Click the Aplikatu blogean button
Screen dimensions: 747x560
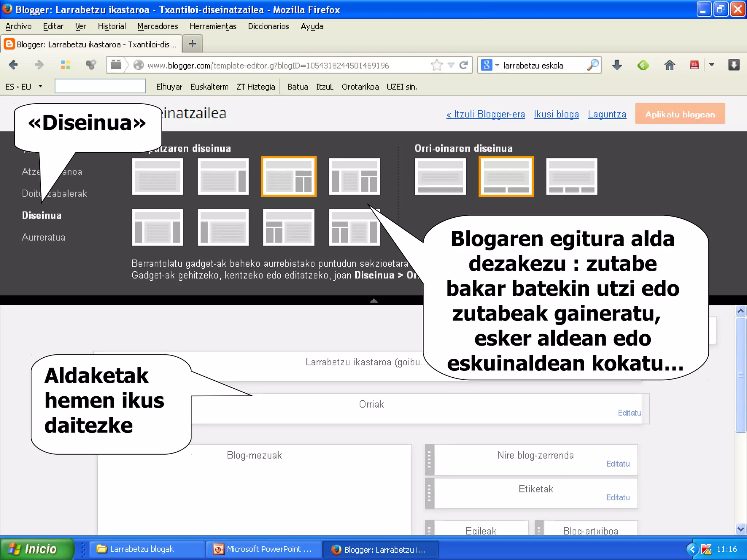(x=680, y=114)
